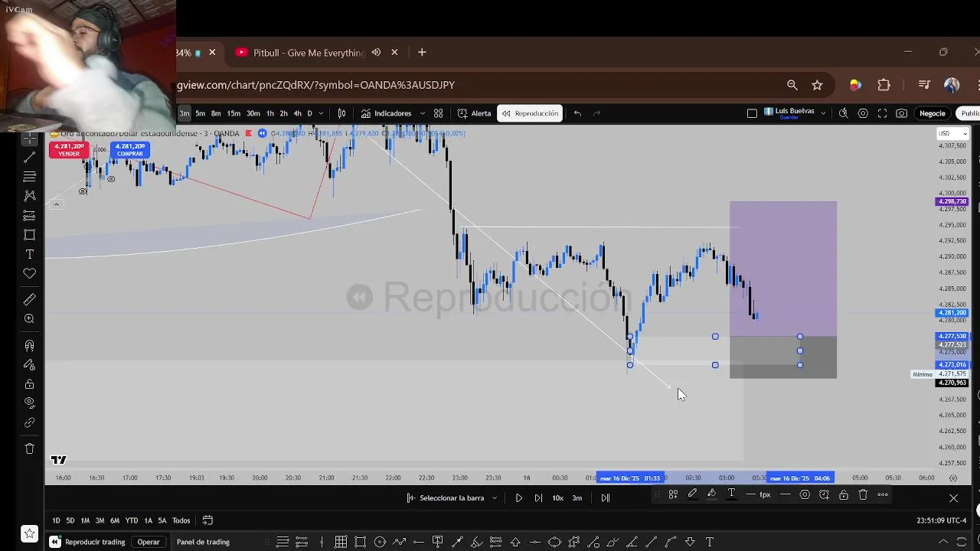Change drawing line color pencil icon

[692, 494]
